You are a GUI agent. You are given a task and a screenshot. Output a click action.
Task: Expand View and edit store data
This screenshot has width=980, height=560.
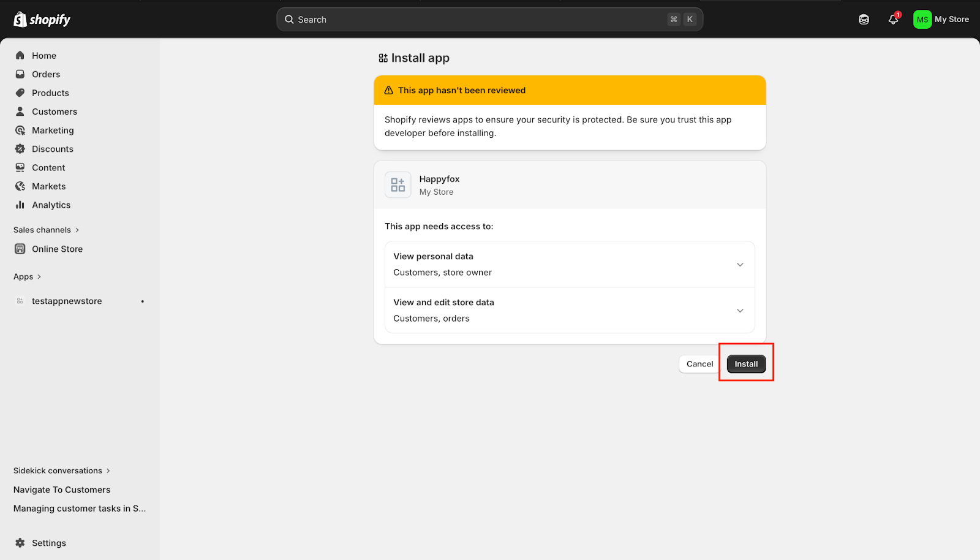click(740, 311)
